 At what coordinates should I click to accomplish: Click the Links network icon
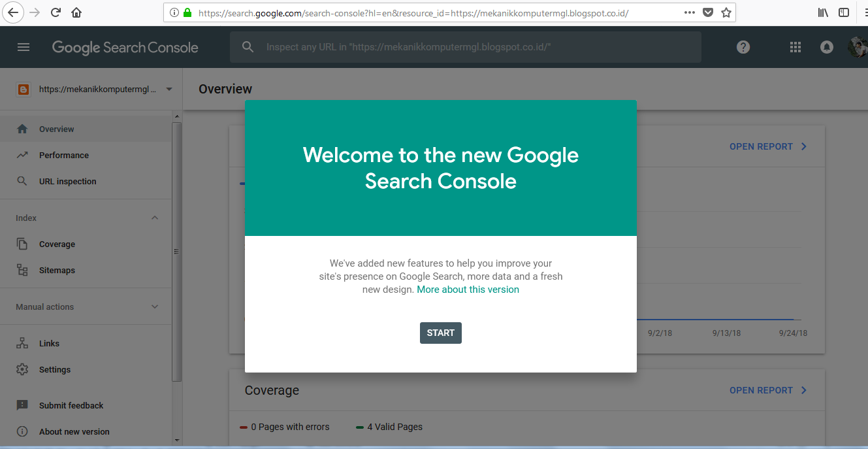click(22, 343)
